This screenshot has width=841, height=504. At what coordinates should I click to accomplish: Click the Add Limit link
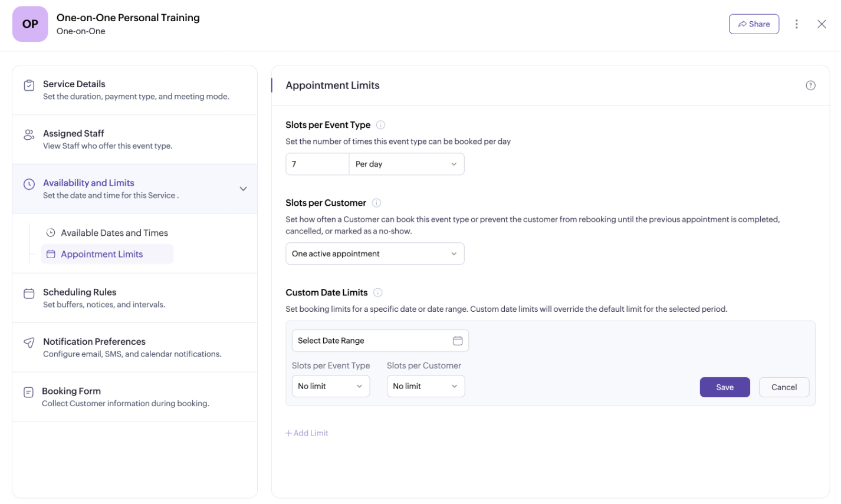(x=307, y=433)
